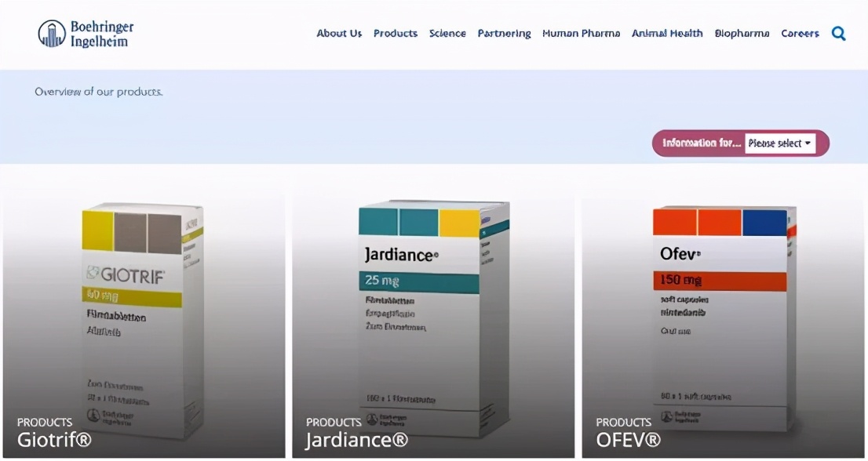
Task: Visit the Careers page
Action: (800, 33)
